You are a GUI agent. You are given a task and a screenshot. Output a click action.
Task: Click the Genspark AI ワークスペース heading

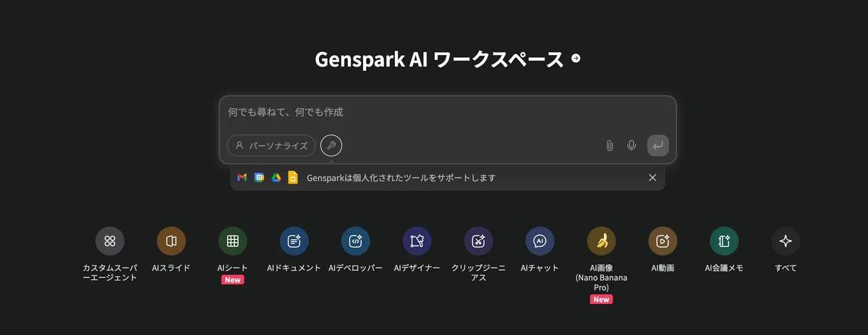tap(439, 59)
